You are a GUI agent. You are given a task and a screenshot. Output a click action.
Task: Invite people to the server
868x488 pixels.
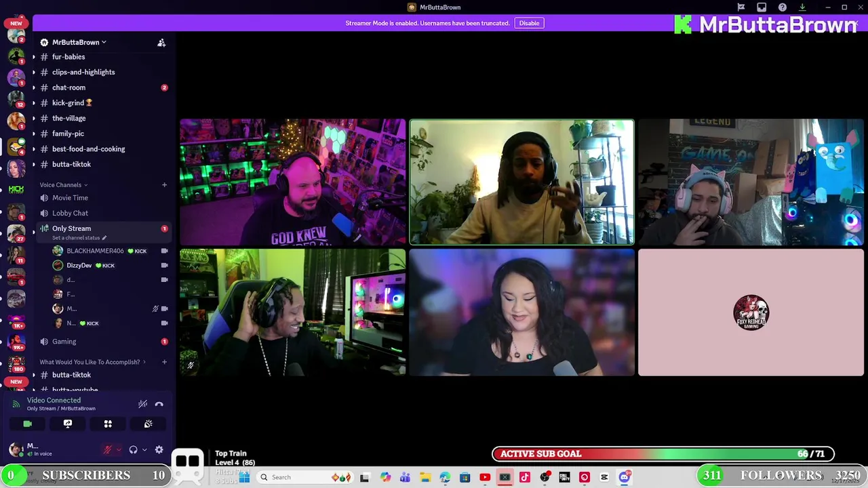[161, 43]
